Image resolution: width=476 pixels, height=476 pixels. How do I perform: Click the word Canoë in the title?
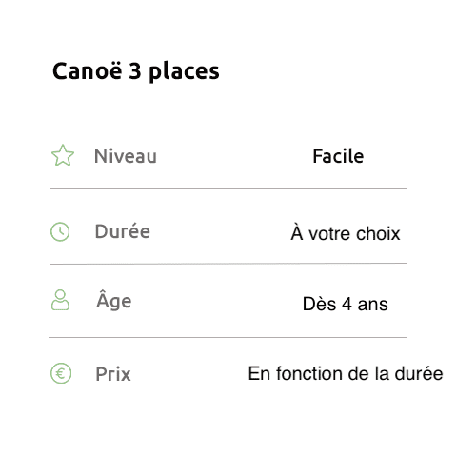point(88,70)
